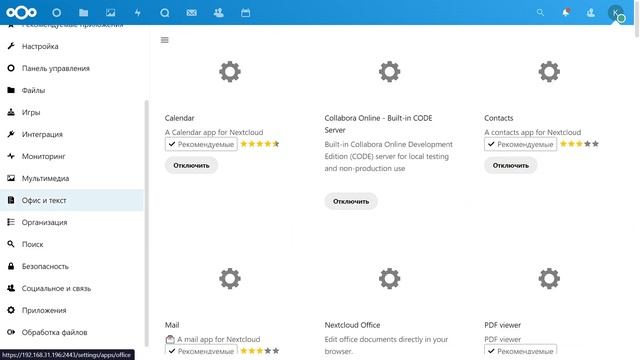This screenshot has width=640, height=360.
Task: Click the sidebar vertical scrollbar
Action: pyautogui.click(x=147, y=223)
